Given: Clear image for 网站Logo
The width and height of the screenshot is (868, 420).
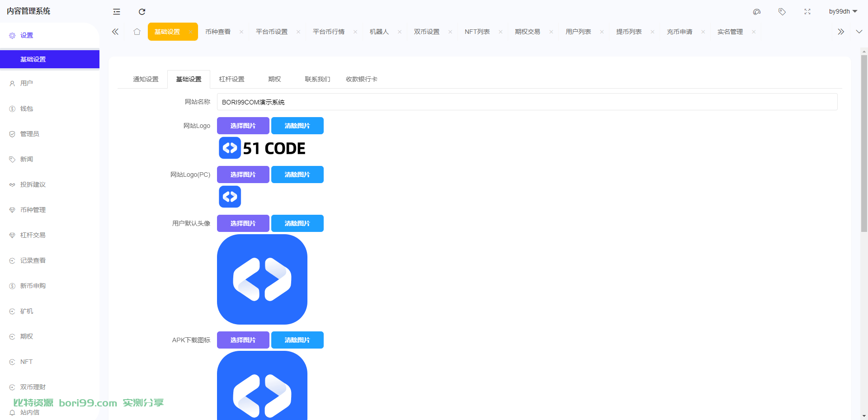Looking at the screenshot, I should (297, 126).
